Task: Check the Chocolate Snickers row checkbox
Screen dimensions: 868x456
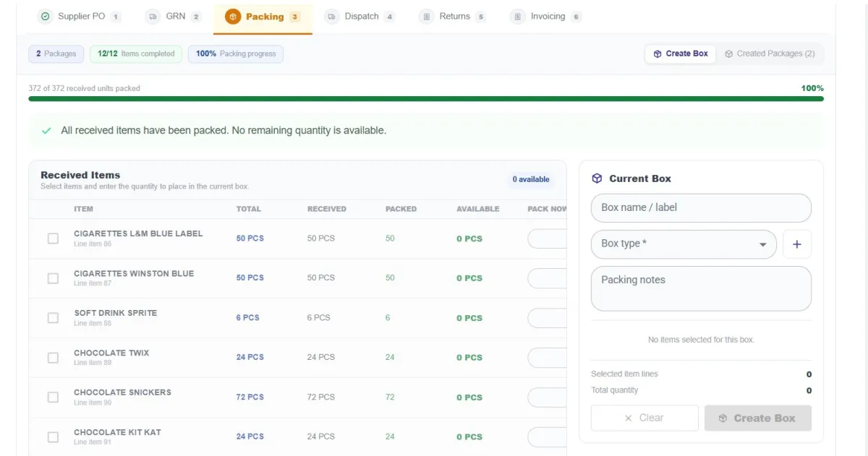Action: (x=53, y=397)
